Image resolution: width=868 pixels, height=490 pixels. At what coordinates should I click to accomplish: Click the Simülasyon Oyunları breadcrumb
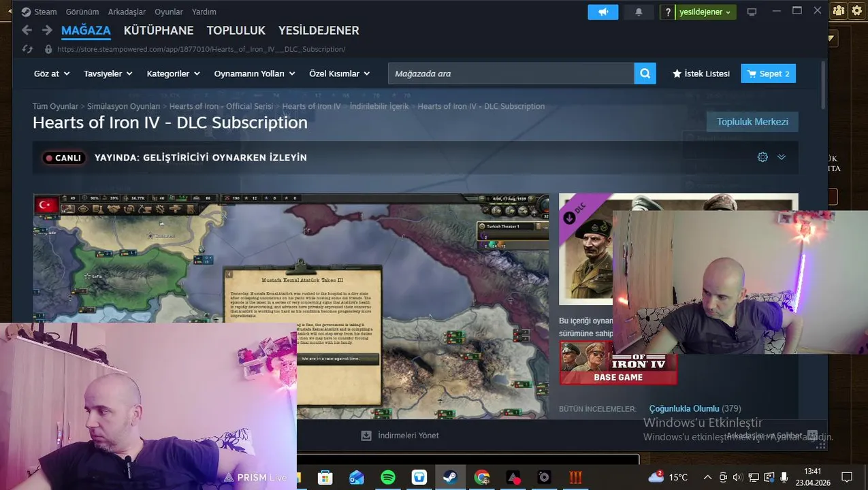[123, 106]
